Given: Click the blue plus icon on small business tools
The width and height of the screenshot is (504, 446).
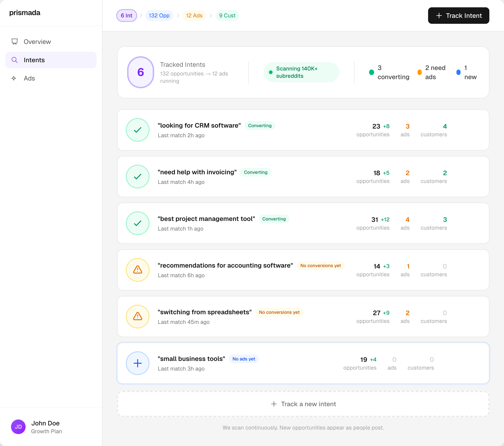Looking at the screenshot, I should (137, 363).
